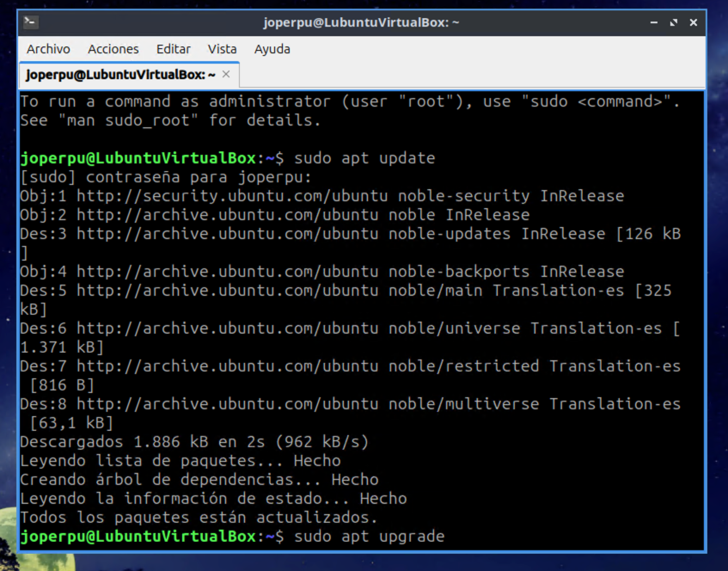The height and width of the screenshot is (571, 728).
Task: Click the 'sudo apt update' command text
Action: point(364,158)
